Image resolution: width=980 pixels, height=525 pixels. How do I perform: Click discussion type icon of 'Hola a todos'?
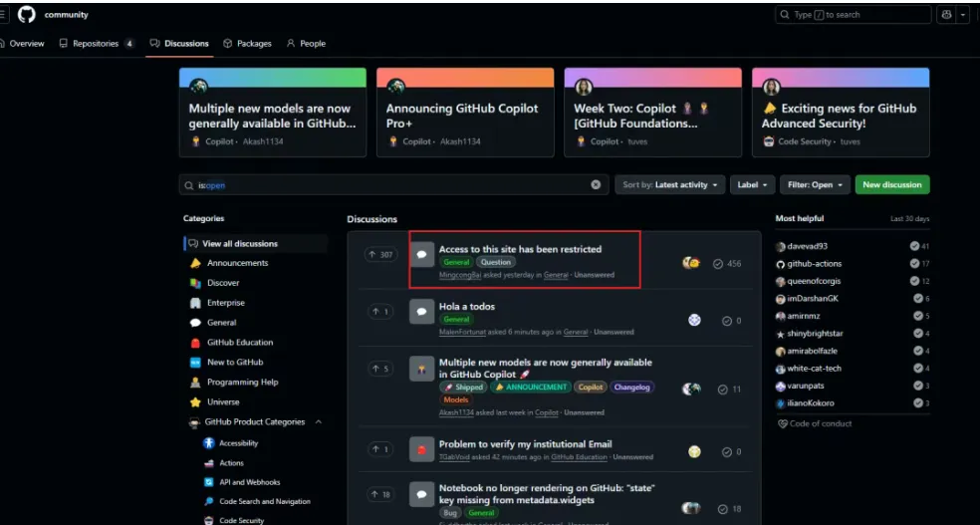click(422, 311)
